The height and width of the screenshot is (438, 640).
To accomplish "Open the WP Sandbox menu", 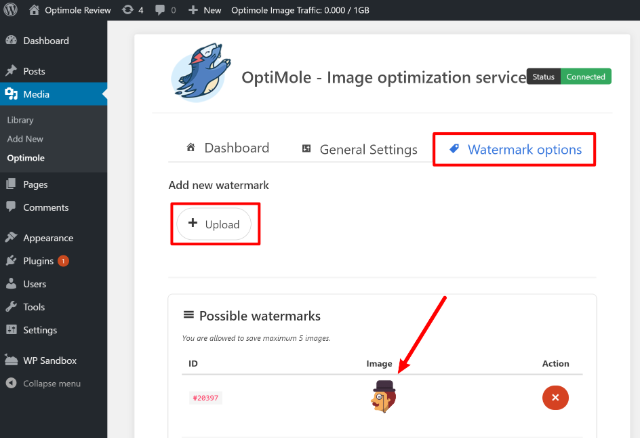I will tap(50, 360).
